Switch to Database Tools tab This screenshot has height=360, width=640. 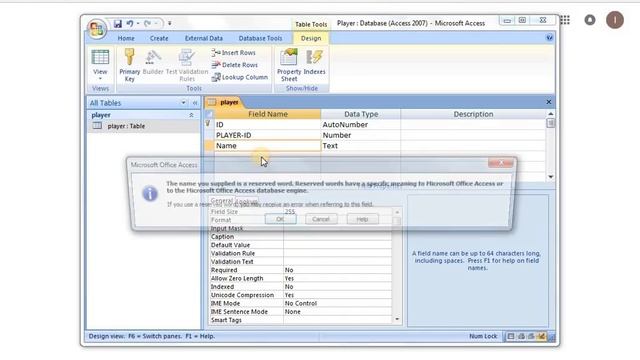point(260,38)
